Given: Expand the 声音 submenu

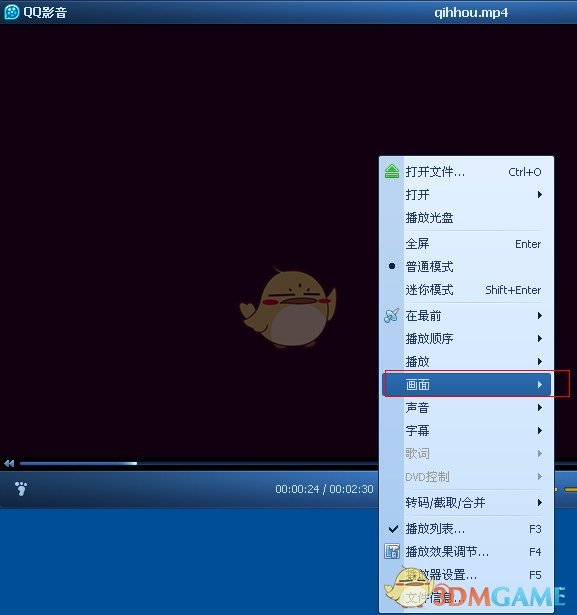Looking at the screenshot, I should point(467,408).
